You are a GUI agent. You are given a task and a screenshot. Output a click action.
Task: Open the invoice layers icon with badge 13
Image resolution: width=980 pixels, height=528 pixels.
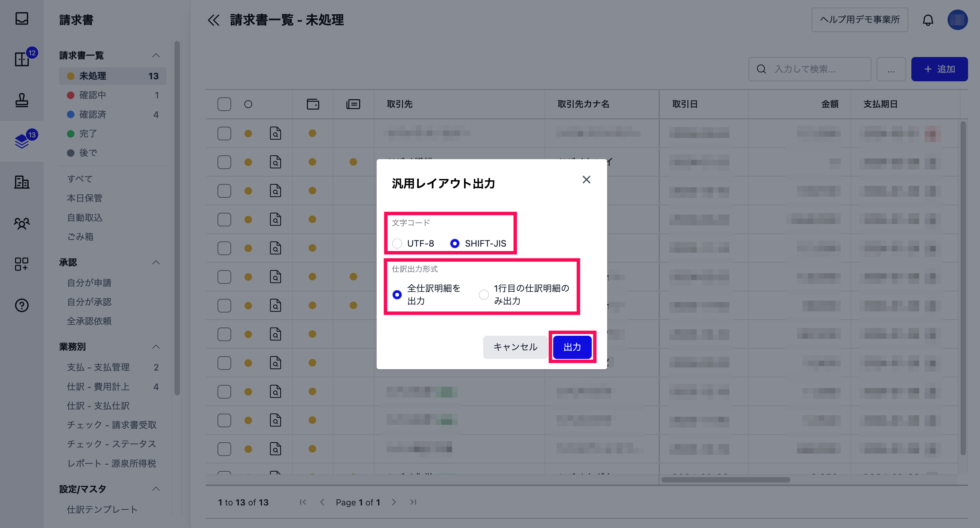(22, 141)
